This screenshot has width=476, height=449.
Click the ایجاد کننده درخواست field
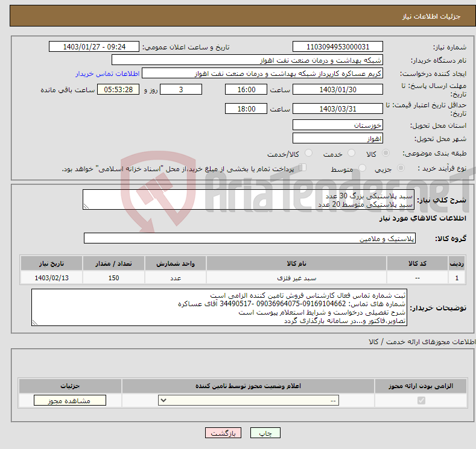click(262, 74)
